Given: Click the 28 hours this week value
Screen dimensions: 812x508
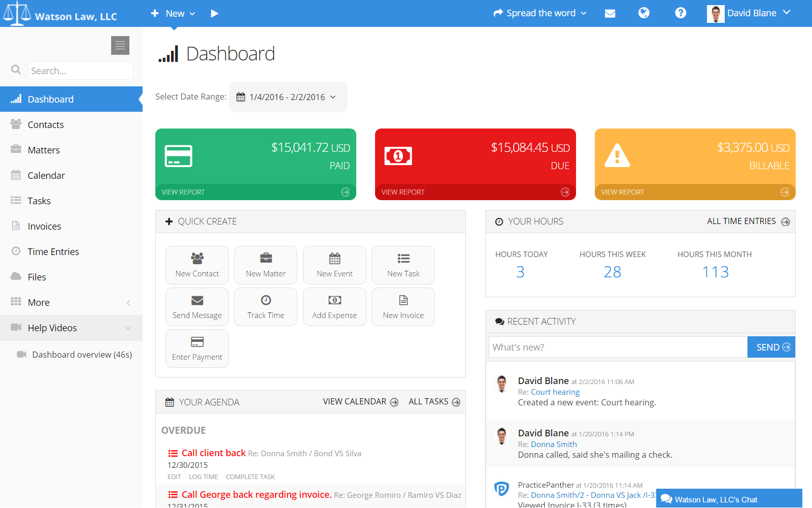Looking at the screenshot, I should pyautogui.click(x=613, y=272).
